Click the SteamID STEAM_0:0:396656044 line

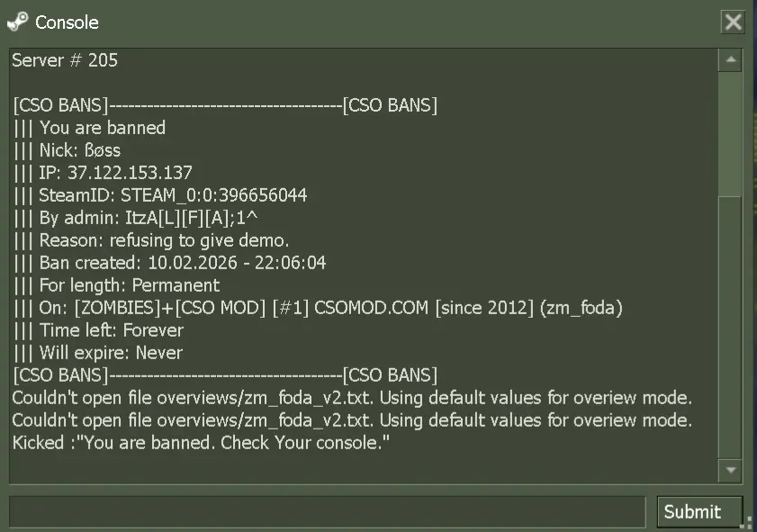(x=160, y=195)
